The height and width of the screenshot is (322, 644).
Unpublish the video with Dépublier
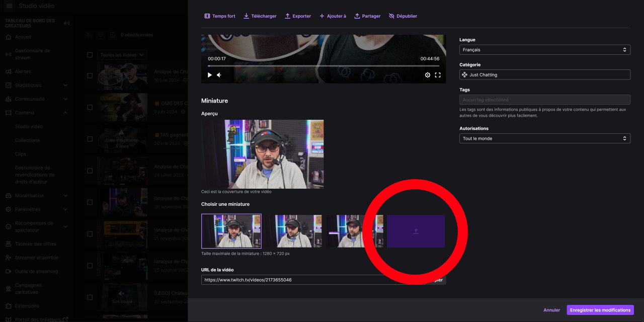(403, 16)
